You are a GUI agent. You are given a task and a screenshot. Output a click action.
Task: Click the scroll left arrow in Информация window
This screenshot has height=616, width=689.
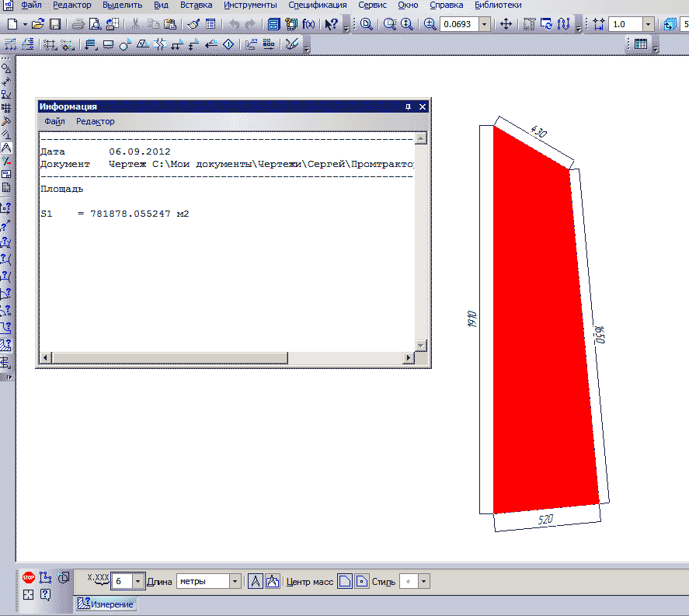(x=46, y=357)
